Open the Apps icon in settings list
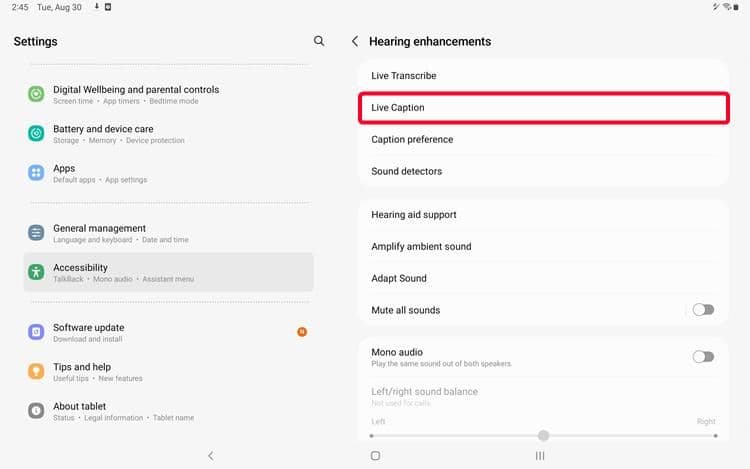Screen dimensions: 750x469 [x=36, y=173]
